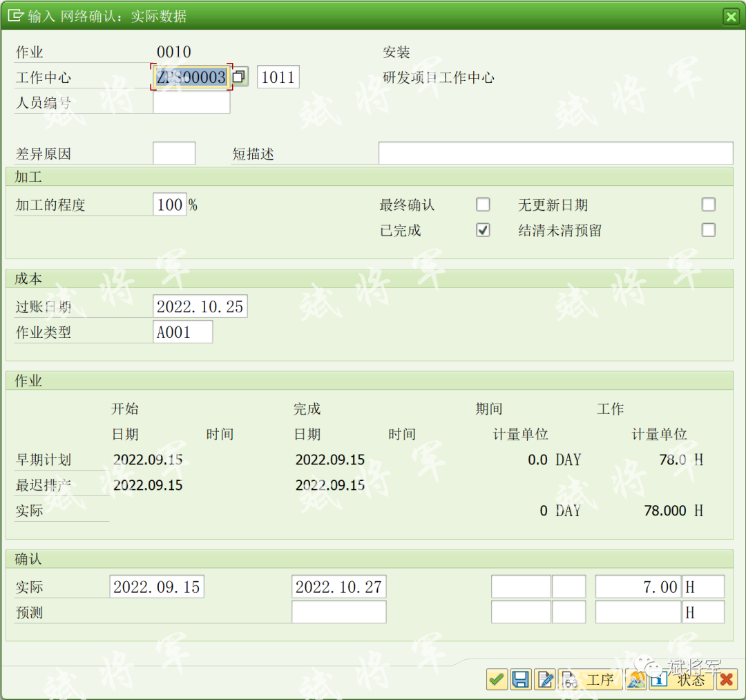Screen dimensions: 746x700
Task: Click the 研发项目工作中心 description text
Action: click(439, 77)
